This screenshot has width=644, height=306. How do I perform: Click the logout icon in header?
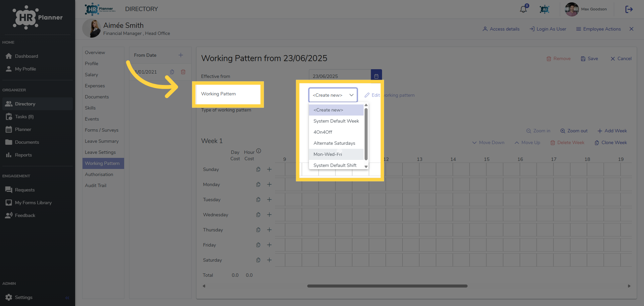(x=629, y=9)
